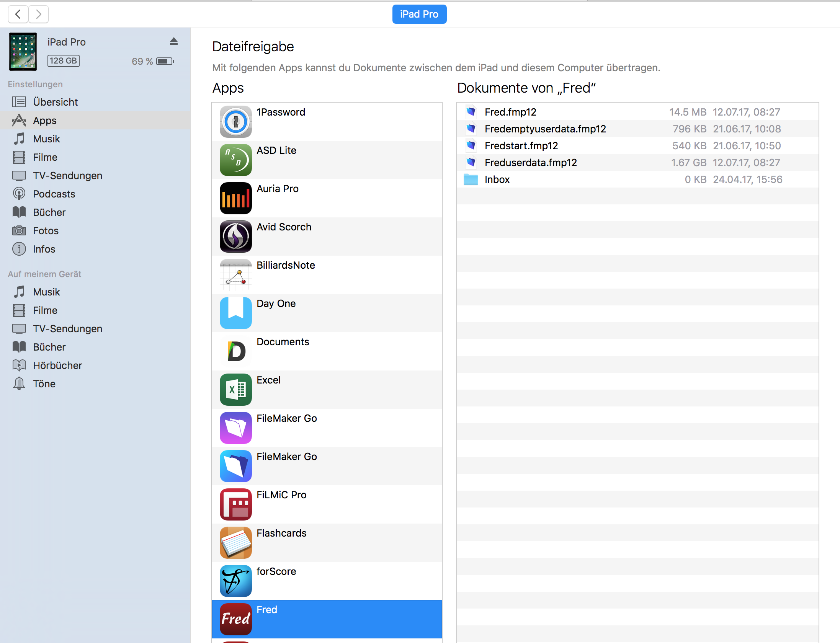Select the Freduserdata.fmp12 document
This screenshot has width=840, height=643.
530,163
